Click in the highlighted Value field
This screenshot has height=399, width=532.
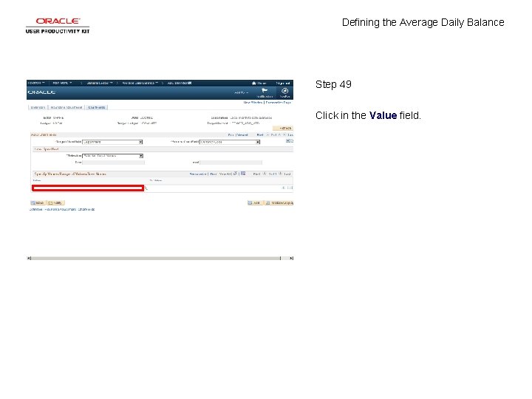pyautogui.click(x=88, y=188)
